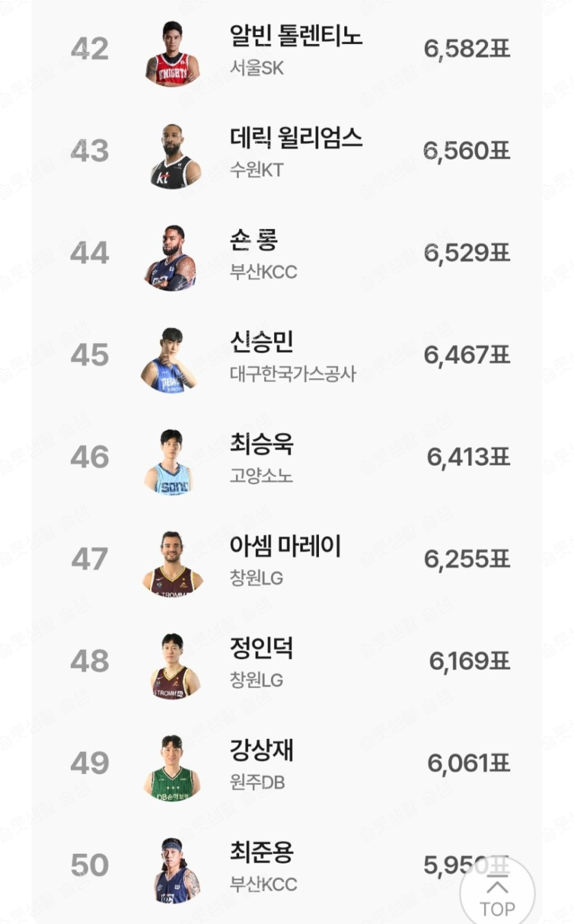Image resolution: width=574 pixels, height=924 pixels.
Task: Tap the name 데릭 윌리엄스
Action: click(296, 138)
